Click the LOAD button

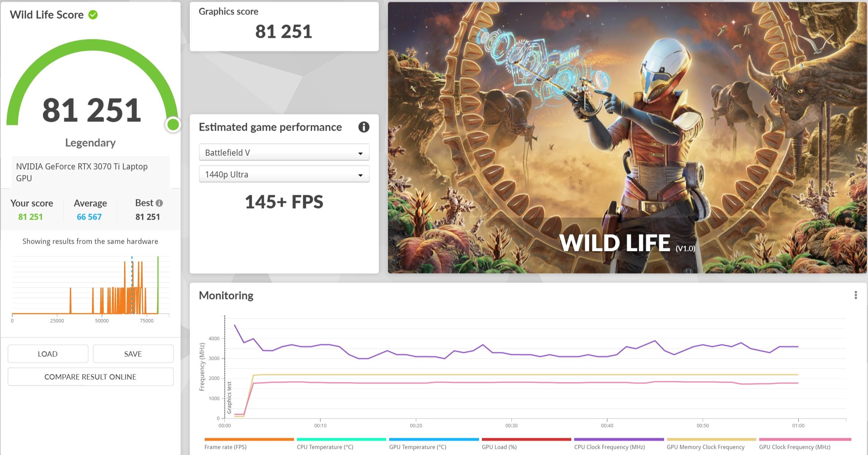[48, 354]
